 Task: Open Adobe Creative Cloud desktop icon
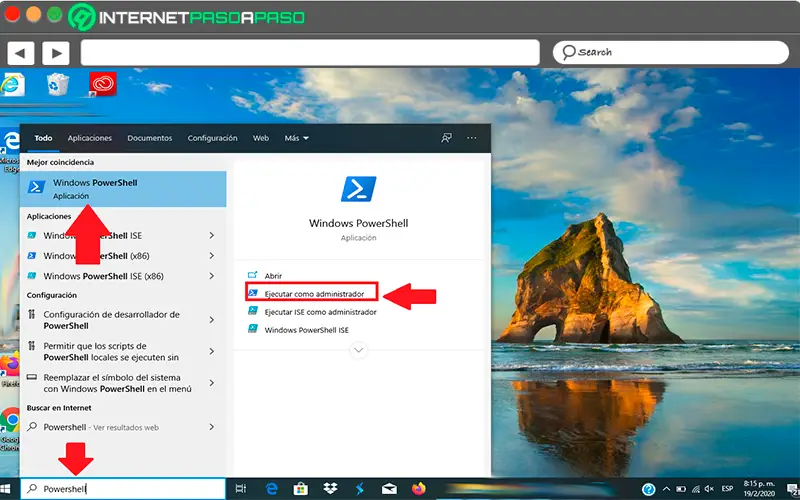click(x=103, y=84)
